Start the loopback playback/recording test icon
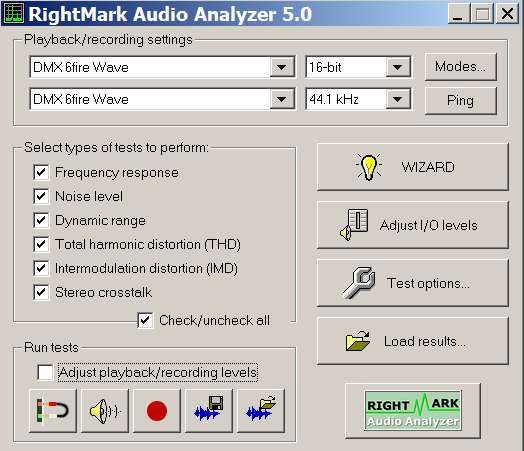The width and height of the screenshot is (524, 451). click(x=53, y=411)
